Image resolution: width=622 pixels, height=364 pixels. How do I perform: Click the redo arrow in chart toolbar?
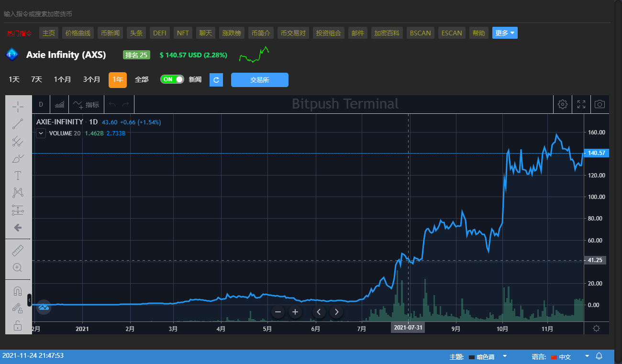pyautogui.click(x=126, y=104)
